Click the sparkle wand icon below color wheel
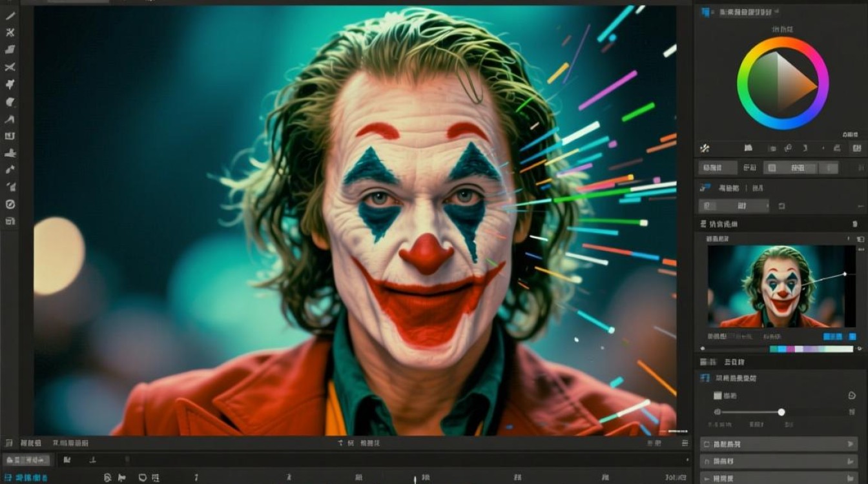This screenshot has width=868, height=484. click(705, 148)
